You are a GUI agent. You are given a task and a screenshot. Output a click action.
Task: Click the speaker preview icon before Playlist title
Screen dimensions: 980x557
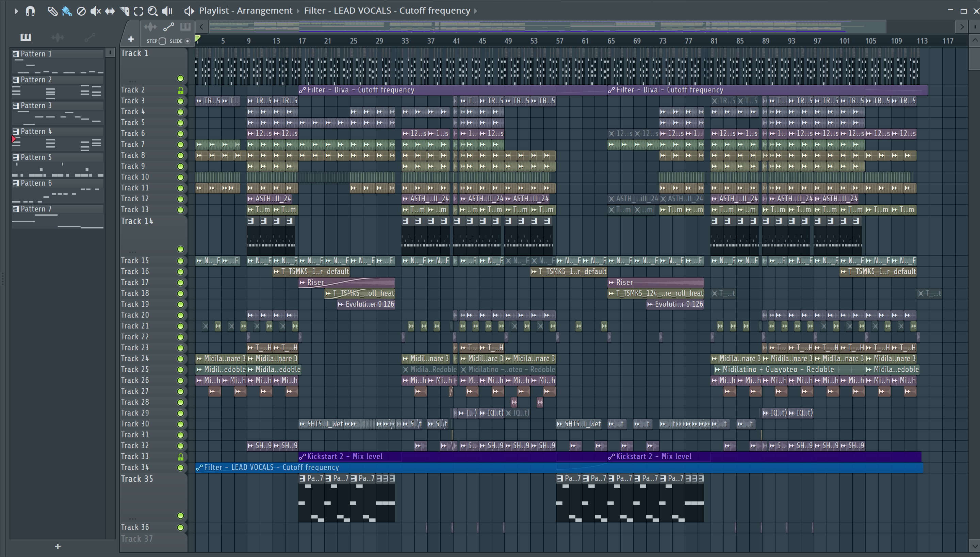[189, 11]
